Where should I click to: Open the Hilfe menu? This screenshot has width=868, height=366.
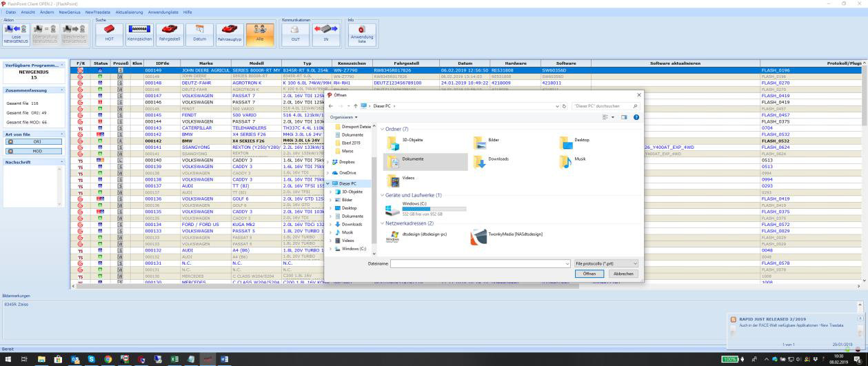click(x=188, y=12)
